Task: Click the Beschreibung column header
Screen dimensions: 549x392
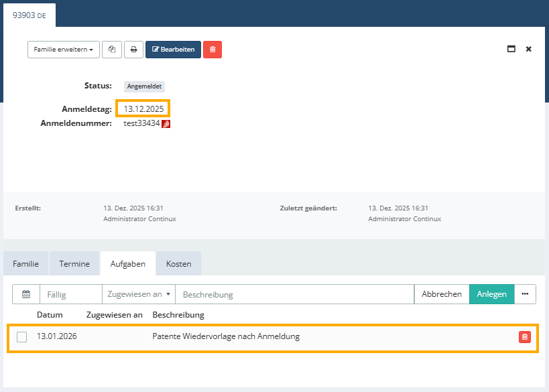Action: [178, 315]
